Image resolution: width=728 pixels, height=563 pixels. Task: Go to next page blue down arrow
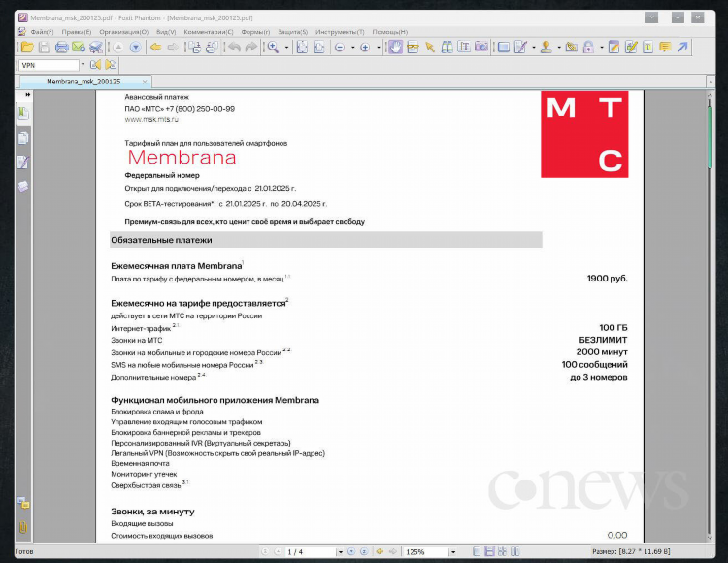pyautogui.click(x=136, y=48)
